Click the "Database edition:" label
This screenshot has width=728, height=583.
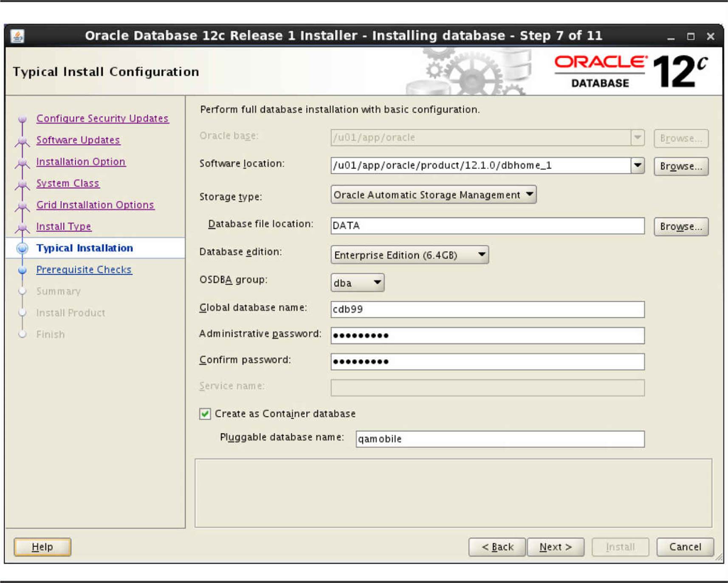[x=240, y=252]
